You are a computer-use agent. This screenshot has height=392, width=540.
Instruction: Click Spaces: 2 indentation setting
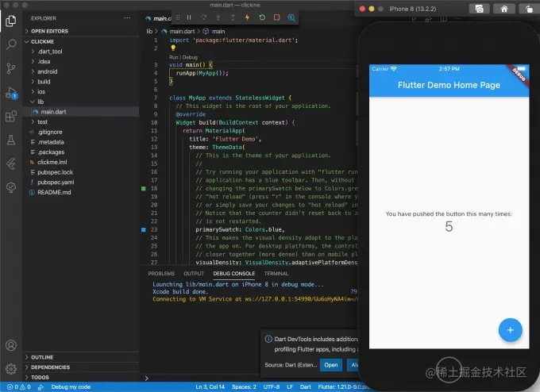[x=244, y=386]
